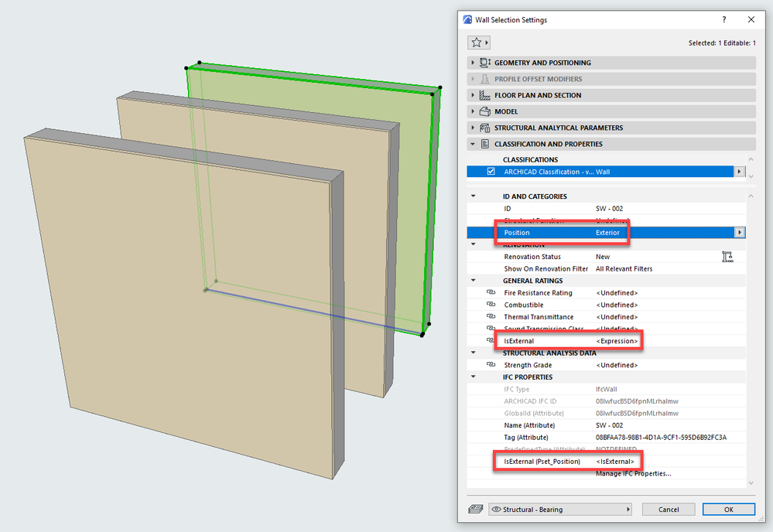Click the help question mark icon
The width and height of the screenshot is (773, 532).
[723, 19]
